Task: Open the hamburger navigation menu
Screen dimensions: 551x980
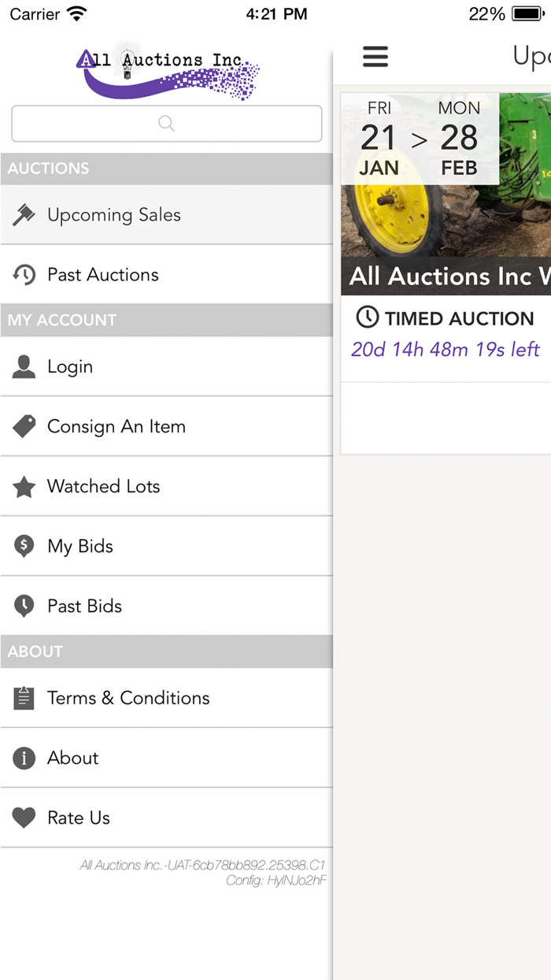Action: tap(375, 57)
